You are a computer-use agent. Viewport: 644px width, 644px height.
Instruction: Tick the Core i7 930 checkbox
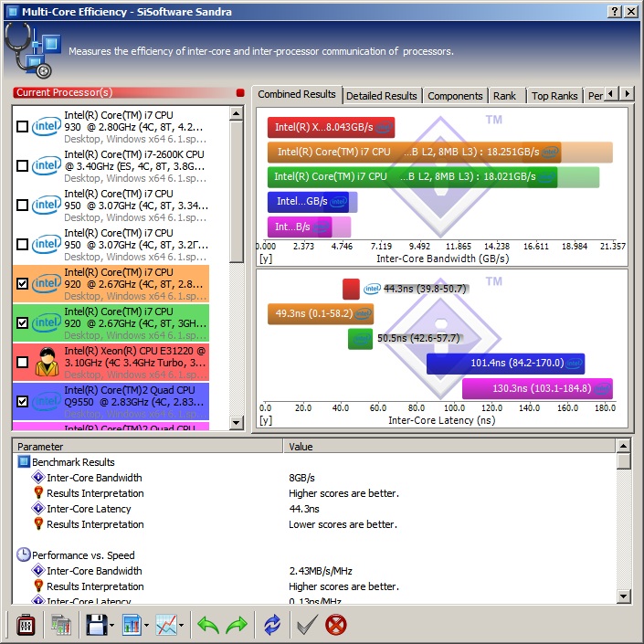[22, 126]
